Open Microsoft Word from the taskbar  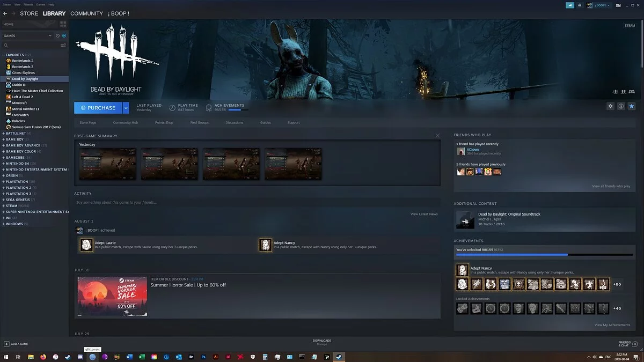tap(129, 357)
